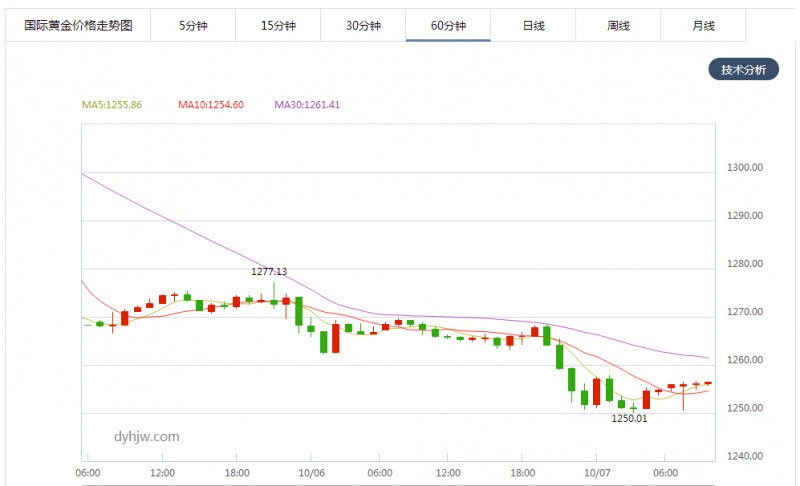800x486 pixels.
Task: Click the candlestick at the 1250.01 low
Action: pos(633,408)
